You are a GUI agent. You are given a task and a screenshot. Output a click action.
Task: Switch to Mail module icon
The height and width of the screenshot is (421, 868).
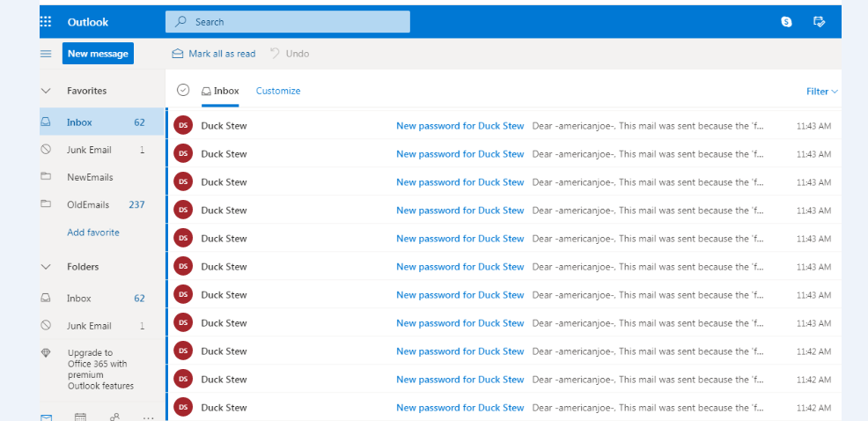(x=46, y=417)
